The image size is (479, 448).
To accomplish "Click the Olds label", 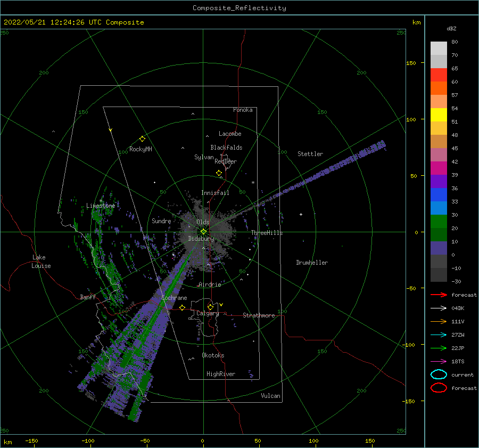I will pos(203,222).
